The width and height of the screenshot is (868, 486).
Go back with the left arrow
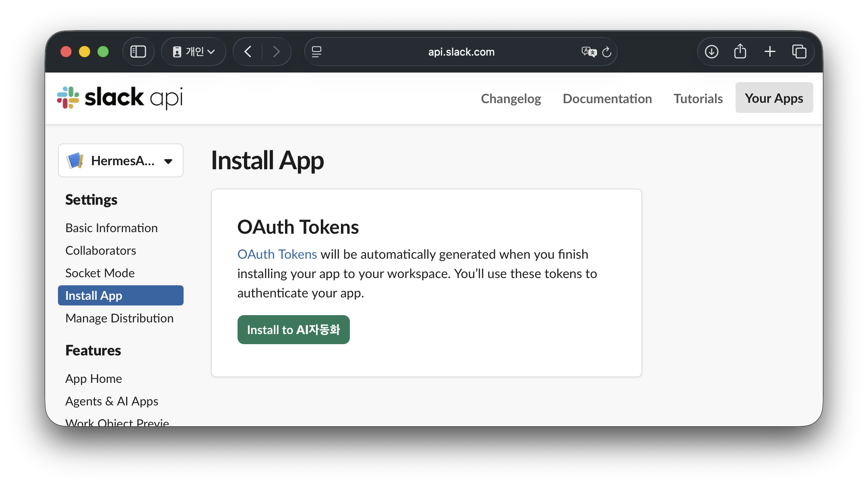pos(248,52)
